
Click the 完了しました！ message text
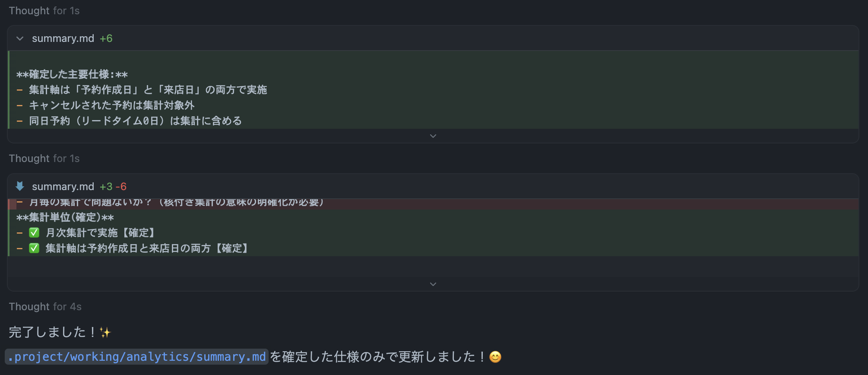(x=52, y=332)
